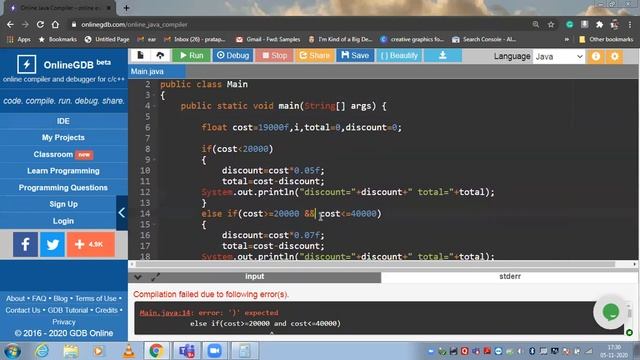Screen dimensions: 640x360
Task: Switch to the stderr console tab
Action: pos(510,277)
